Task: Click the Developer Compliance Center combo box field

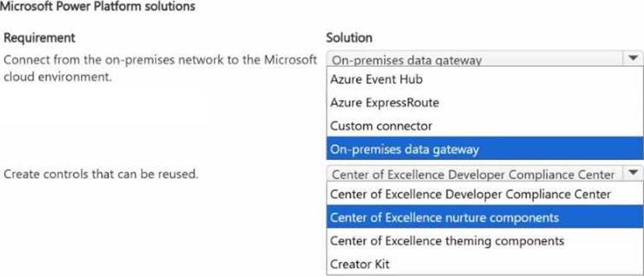Action: point(473,174)
